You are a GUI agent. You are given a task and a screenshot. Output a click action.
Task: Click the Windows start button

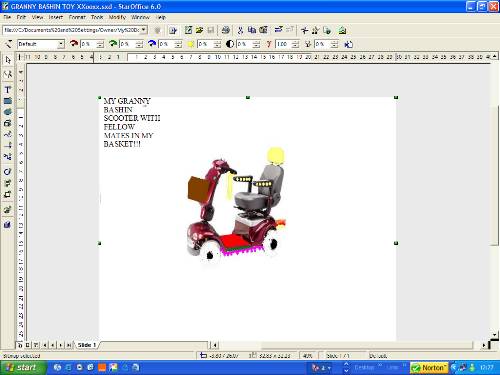(23, 368)
